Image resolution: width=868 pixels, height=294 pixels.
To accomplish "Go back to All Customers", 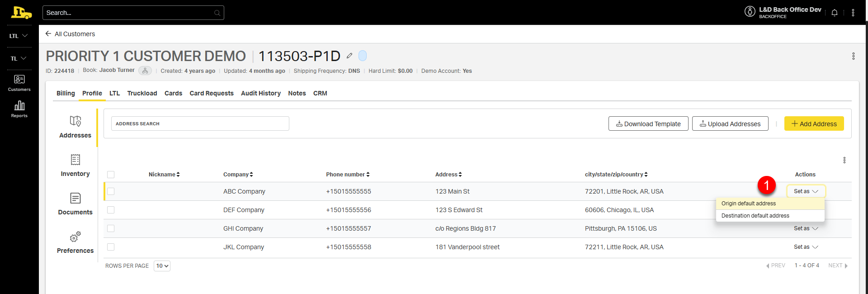I will (x=70, y=34).
